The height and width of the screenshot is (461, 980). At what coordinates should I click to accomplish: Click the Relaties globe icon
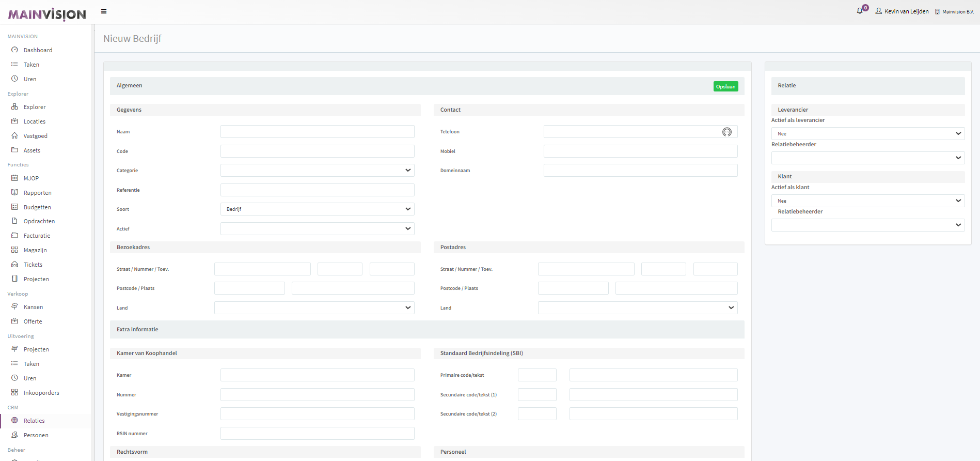[14, 421]
